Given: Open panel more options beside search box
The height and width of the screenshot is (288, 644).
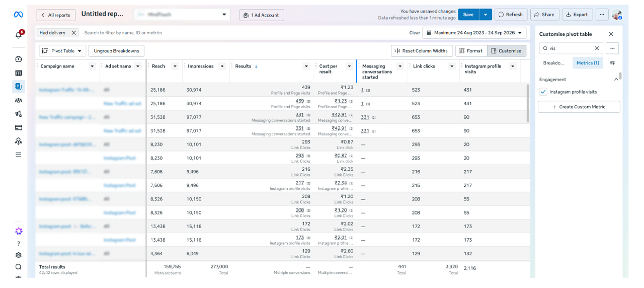Looking at the screenshot, I should pyautogui.click(x=612, y=48).
